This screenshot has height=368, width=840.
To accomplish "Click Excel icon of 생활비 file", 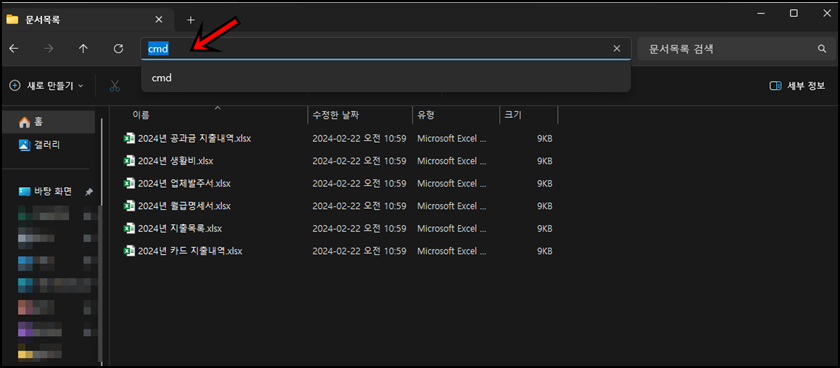I will point(129,161).
